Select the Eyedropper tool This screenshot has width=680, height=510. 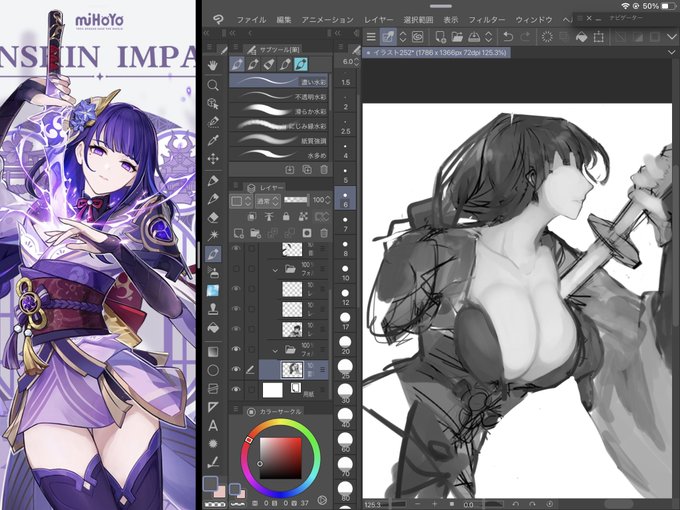(x=212, y=140)
